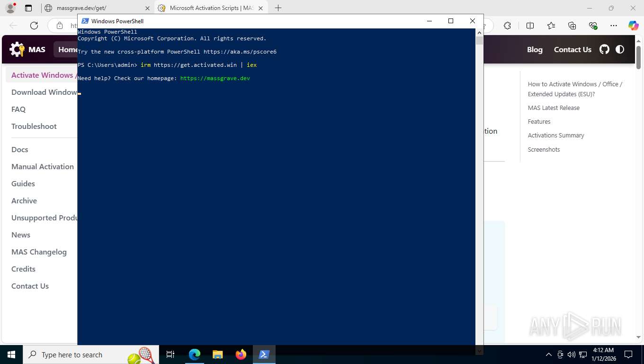Open a new browser tab

[278, 8]
